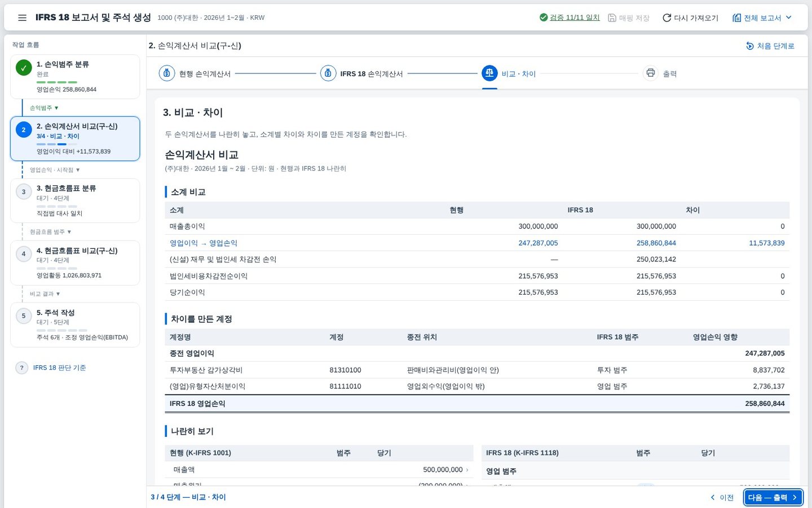Select step 3 현금흐름표 분류

tap(75, 200)
